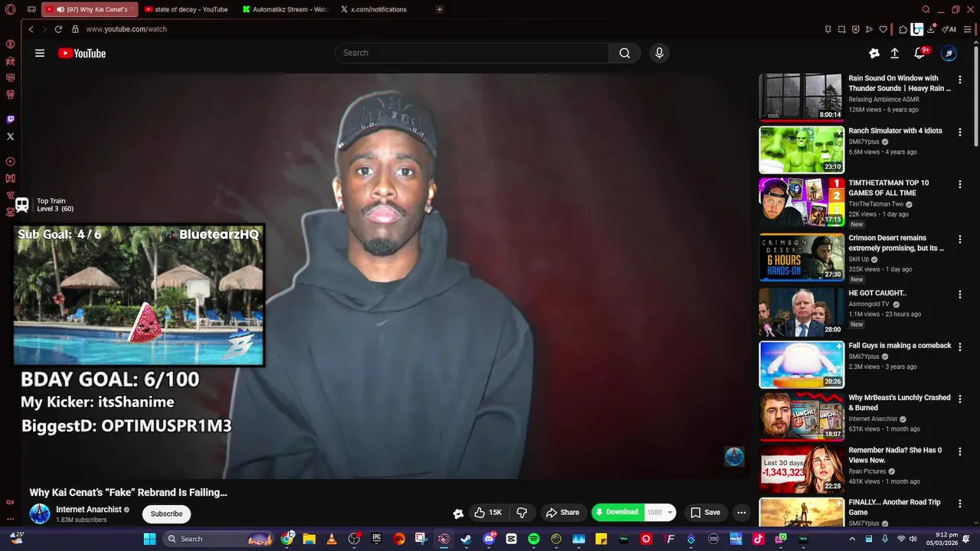The height and width of the screenshot is (551, 980).
Task: Go to the YouTube home logo
Action: 82,53
